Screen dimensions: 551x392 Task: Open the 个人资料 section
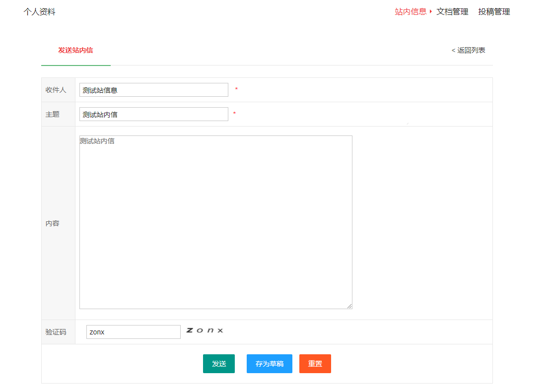coord(39,12)
